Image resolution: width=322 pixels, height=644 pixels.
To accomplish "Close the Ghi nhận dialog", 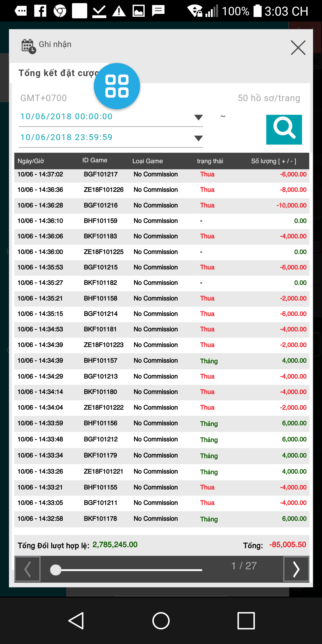I will pyautogui.click(x=298, y=47).
